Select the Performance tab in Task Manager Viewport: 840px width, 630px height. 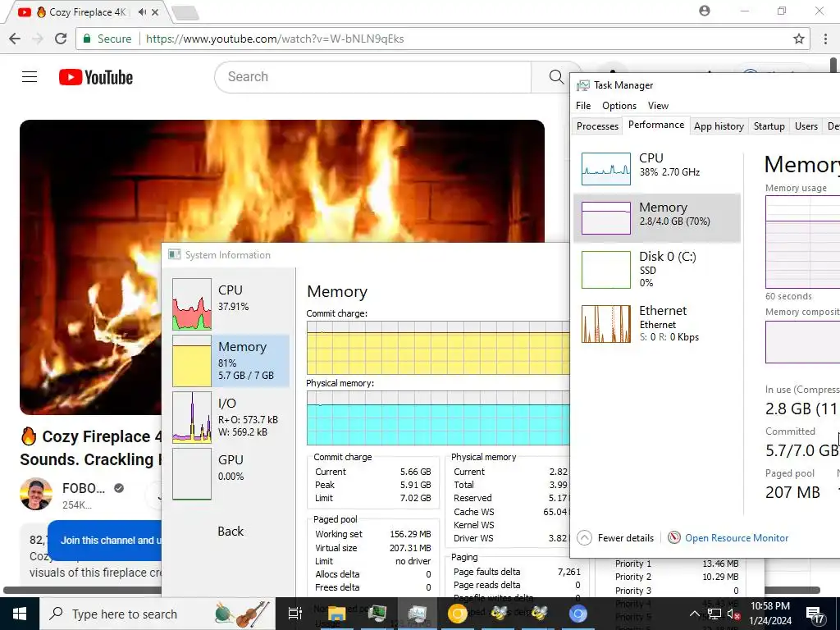tap(655, 125)
